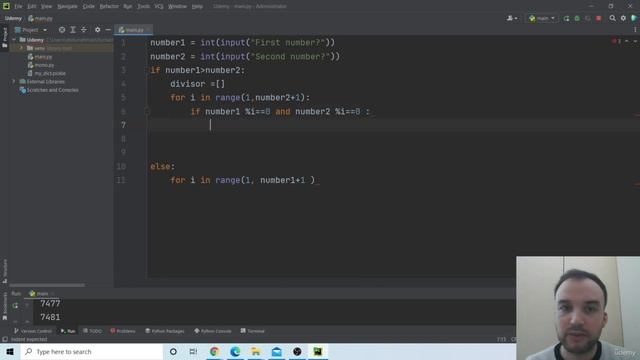Select main.py in project tree
The width and height of the screenshot is (640, 360).
click(40, 57)
